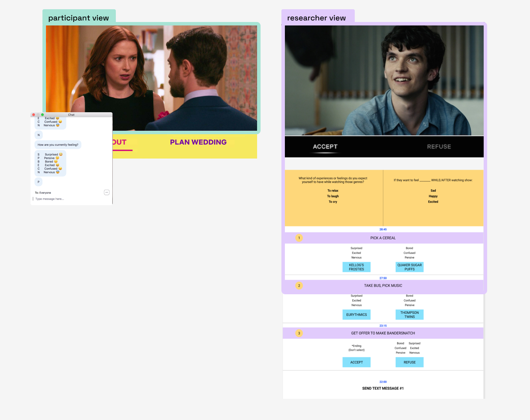The image size is (530, 420).
Task: Click 'Pensive' line in the chat list
Action: pyautogui.click(x=49, y=158)
